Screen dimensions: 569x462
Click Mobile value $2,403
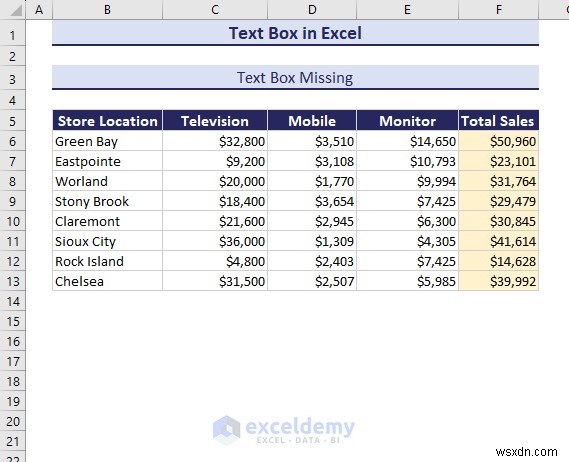pos(312,261)
